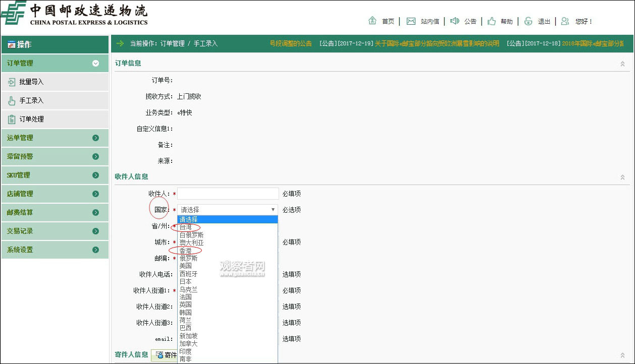Open the 站内信 envelope icon
Image resolution: width=635 pixels, height=364 pixels.
point(411,21)
